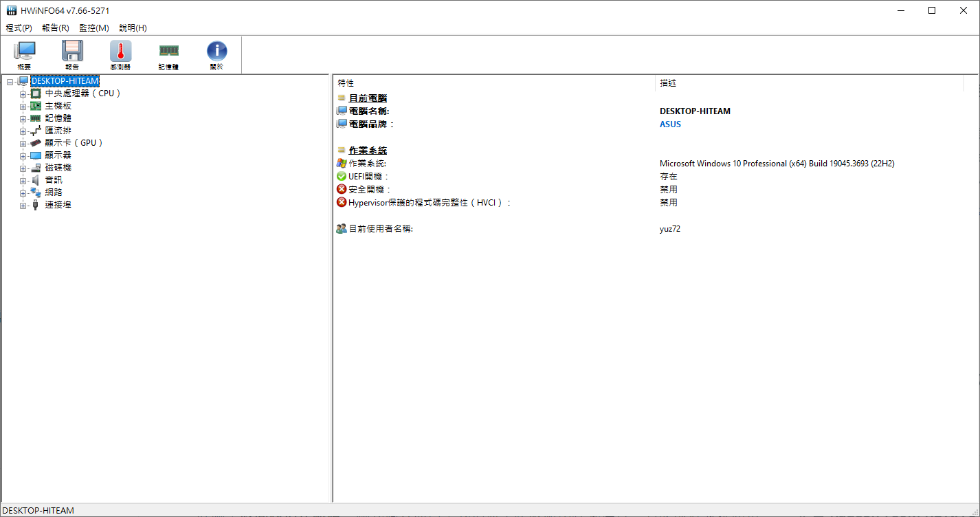
Task: Open the 報告(R) menu
Action: [x=56, y=28]
